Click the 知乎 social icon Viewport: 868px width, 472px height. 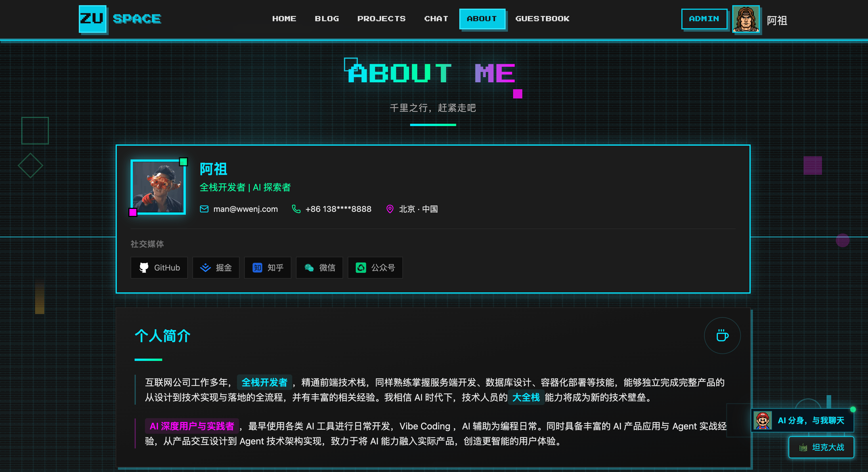(257, 267)
